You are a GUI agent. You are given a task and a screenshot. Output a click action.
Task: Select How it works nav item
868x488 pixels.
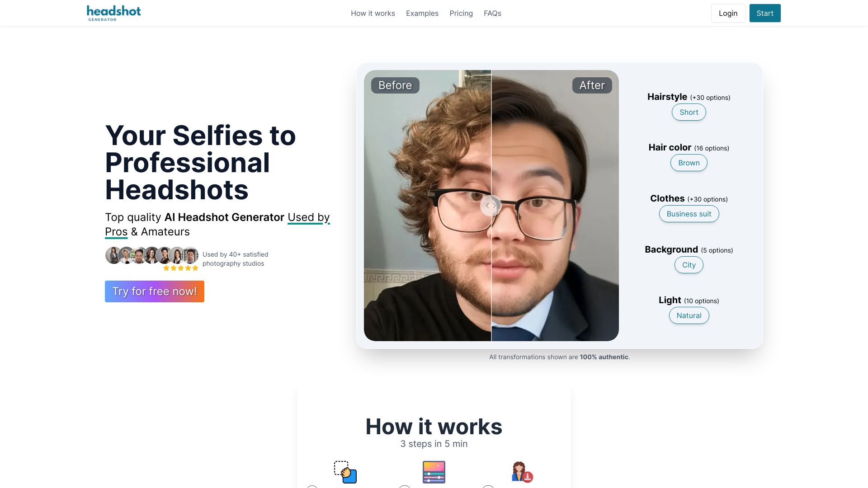(x=373, y=13)
